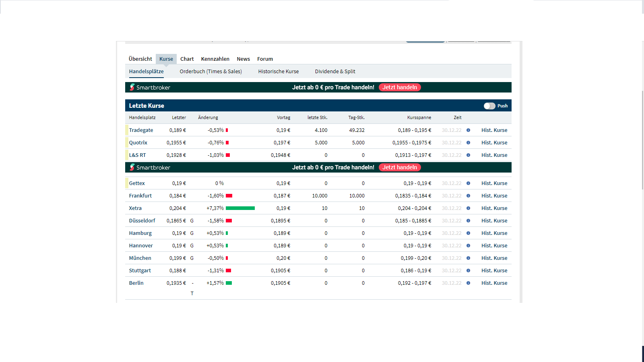Click the info icon in the Gettex row
The width and height of the screenshot is (644, 362).
(468, 183)
